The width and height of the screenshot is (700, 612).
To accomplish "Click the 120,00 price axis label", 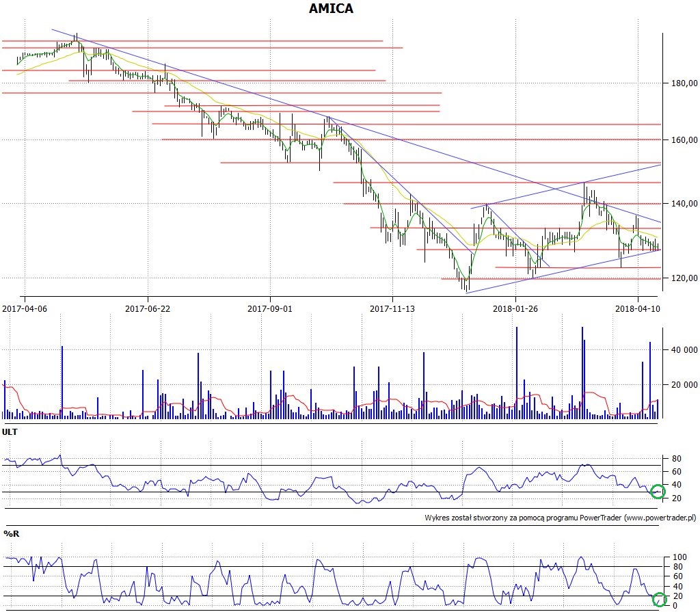I will click(x=684, y=278).
